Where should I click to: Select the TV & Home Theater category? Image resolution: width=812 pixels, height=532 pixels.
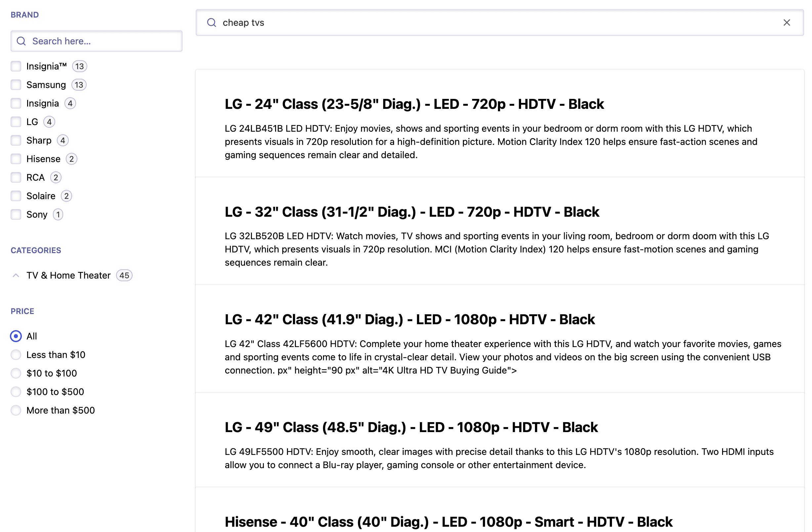pos(68,275)
